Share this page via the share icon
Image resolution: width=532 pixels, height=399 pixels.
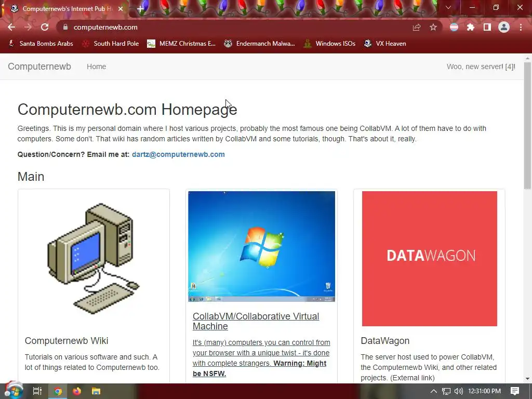pyautogui.click(x=416, y=27)
